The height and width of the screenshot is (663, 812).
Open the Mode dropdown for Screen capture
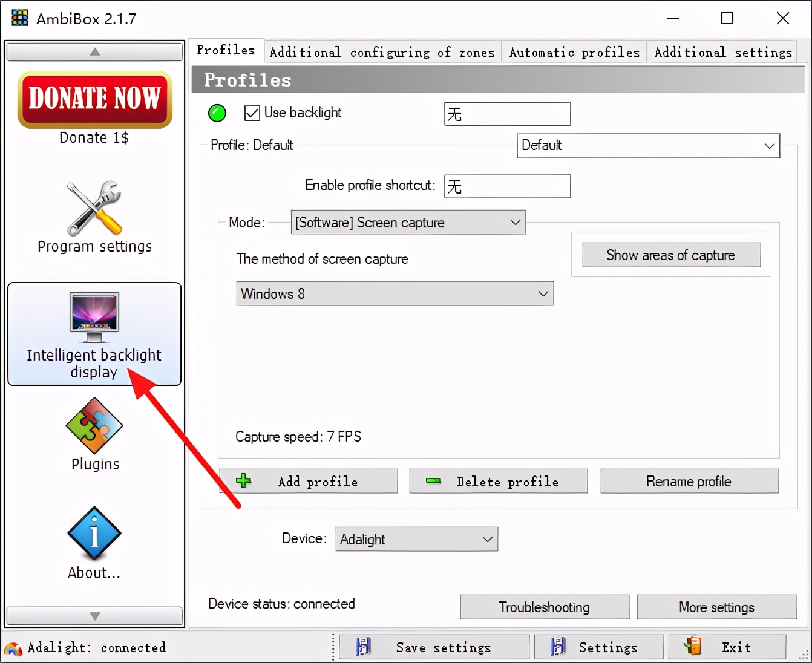408,223
